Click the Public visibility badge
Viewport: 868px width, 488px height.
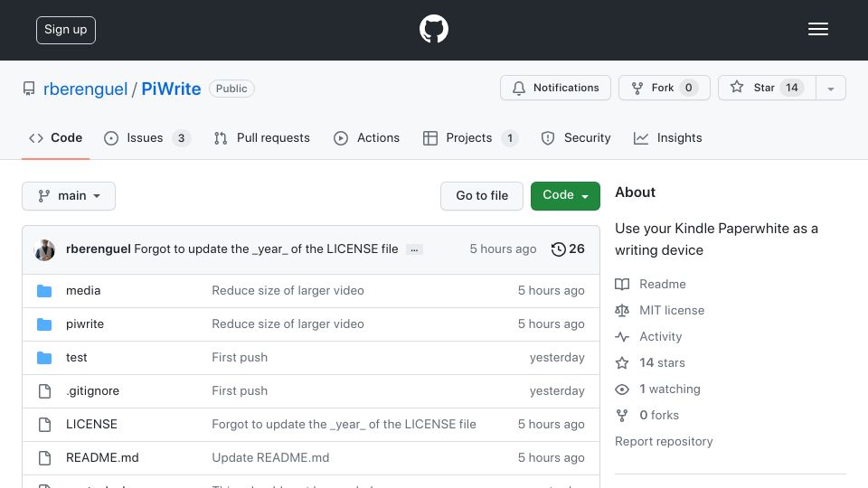(231, 89)
